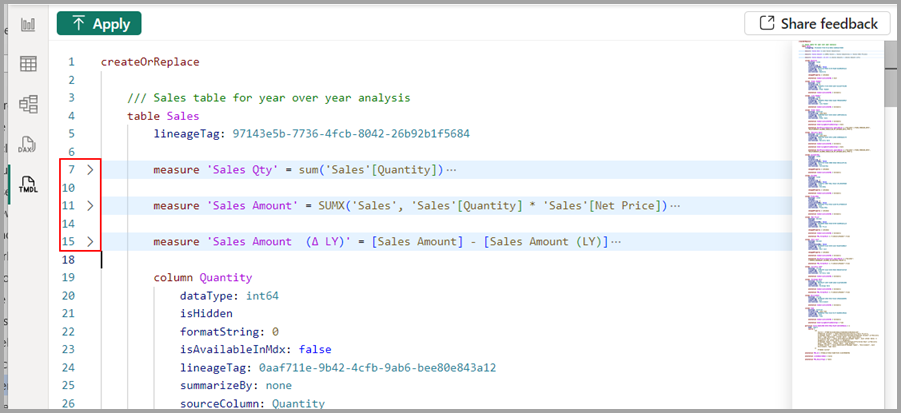Image resolution: width=901 pixels, height=413 pixels.
Task: Expand the 'Sales Qty' measure fold arrow
Action: click(x=90, y=170)
